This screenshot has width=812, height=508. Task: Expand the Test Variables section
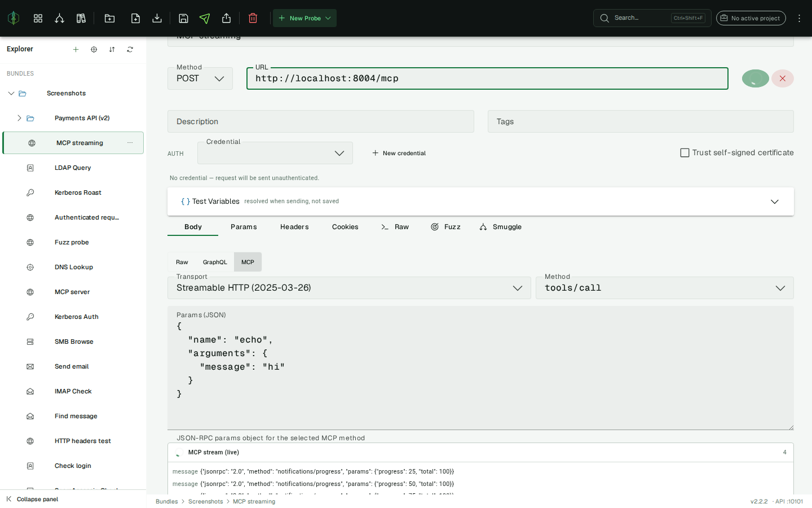(480, 202)
